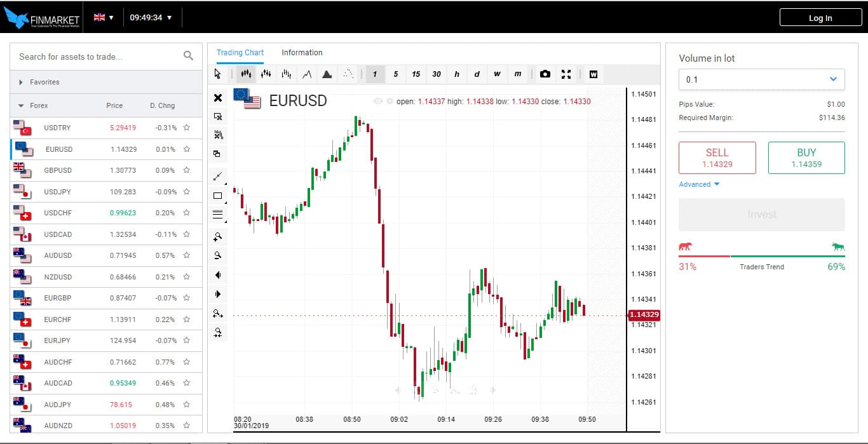Screen dimensions: 868x444
Task: Select the trend line drawing tool
Action: 218,176
